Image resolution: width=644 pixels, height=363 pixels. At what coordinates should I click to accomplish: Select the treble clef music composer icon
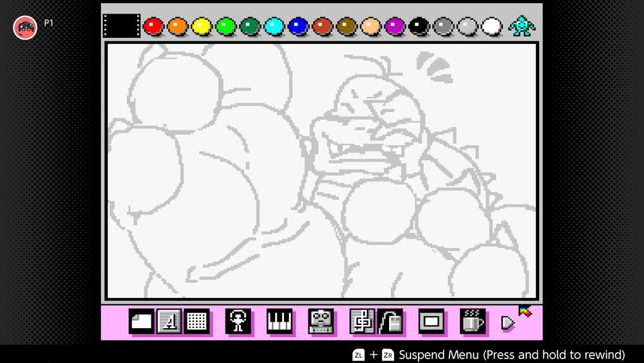coord(362,321)
